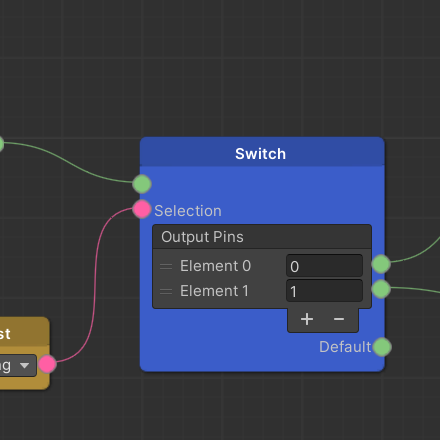Click the Element 1 green output pin
This screenshot has height=440, width=440.
(381, 289)
